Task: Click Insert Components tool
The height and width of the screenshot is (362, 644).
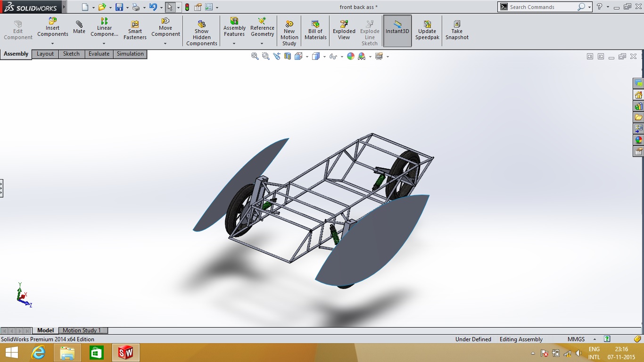Action: coord(53,27)
